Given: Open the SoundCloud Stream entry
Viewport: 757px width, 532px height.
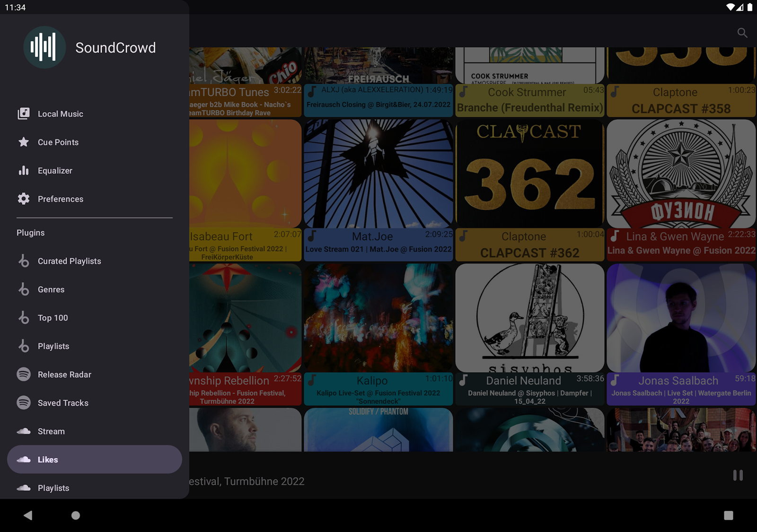Looking at the screenshot, I should pyautogui.click(x=95, y=431).
